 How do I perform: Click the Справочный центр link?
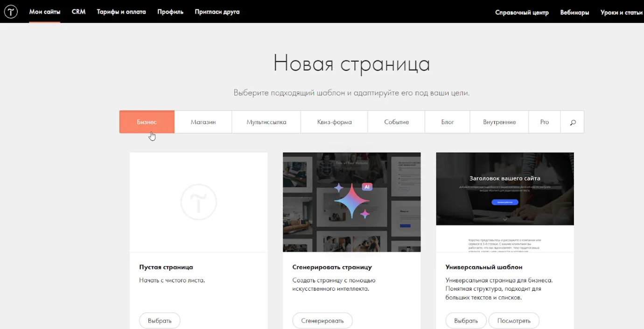[x=522, y=13]
